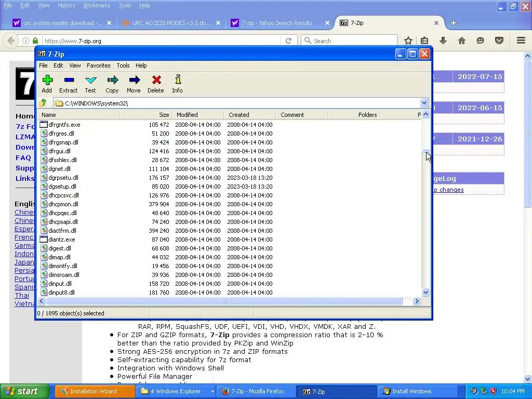Click Firefox back arrow button
This screenshot has height=399, width=532.
[x=11, y=41]
